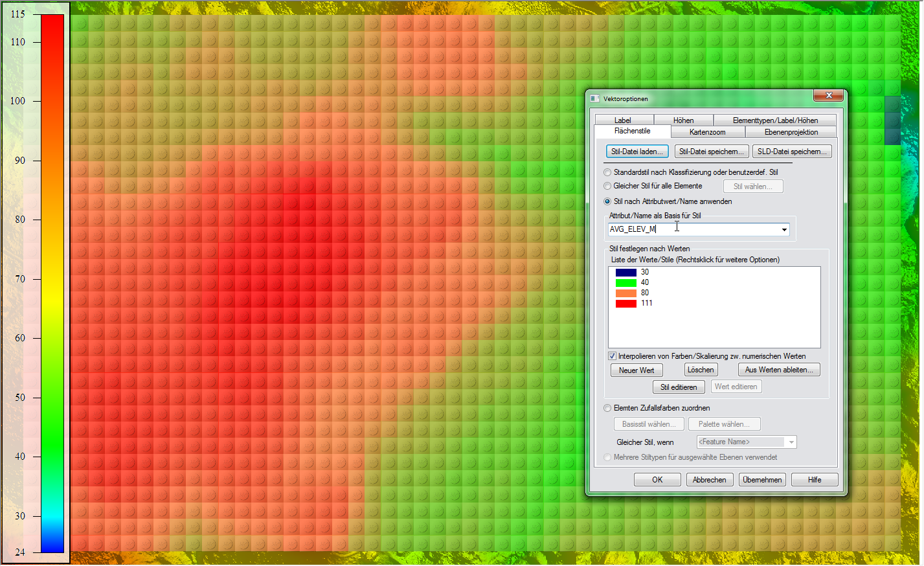The width and height of the screenshot is (924, 566).
Task: Switch to the Höhen tab
Action: [x=683, y=120]
